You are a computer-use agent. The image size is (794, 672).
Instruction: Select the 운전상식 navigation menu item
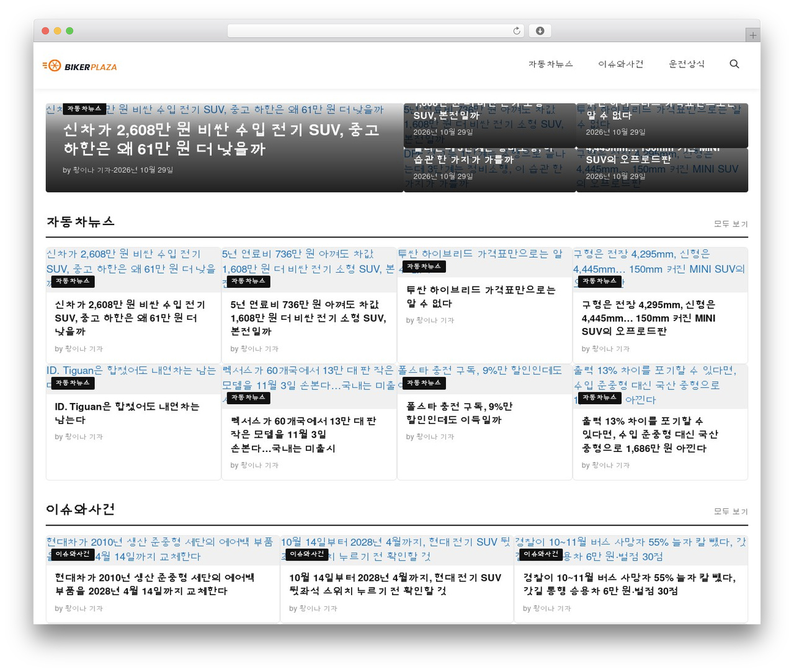point(687,64)
